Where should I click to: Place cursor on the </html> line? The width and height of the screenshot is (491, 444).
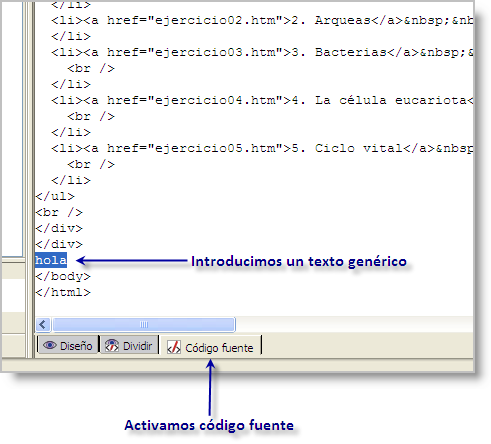[63, 292]
